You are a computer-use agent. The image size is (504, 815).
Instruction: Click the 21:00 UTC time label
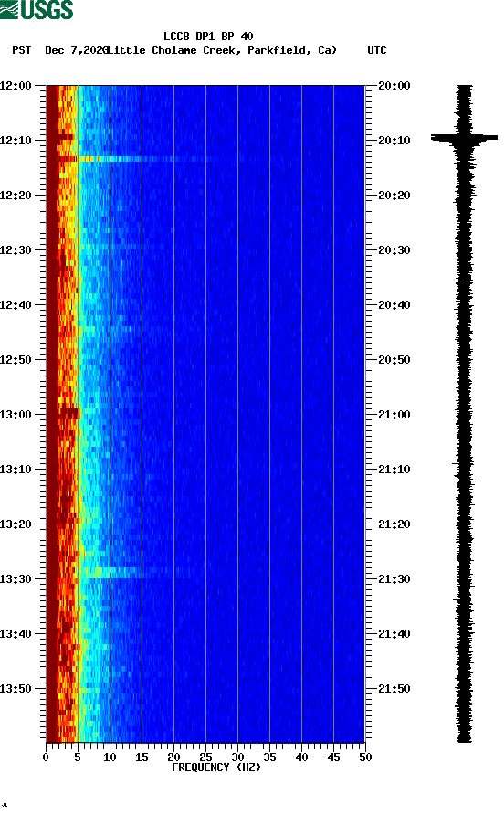[x=394, y=415]
